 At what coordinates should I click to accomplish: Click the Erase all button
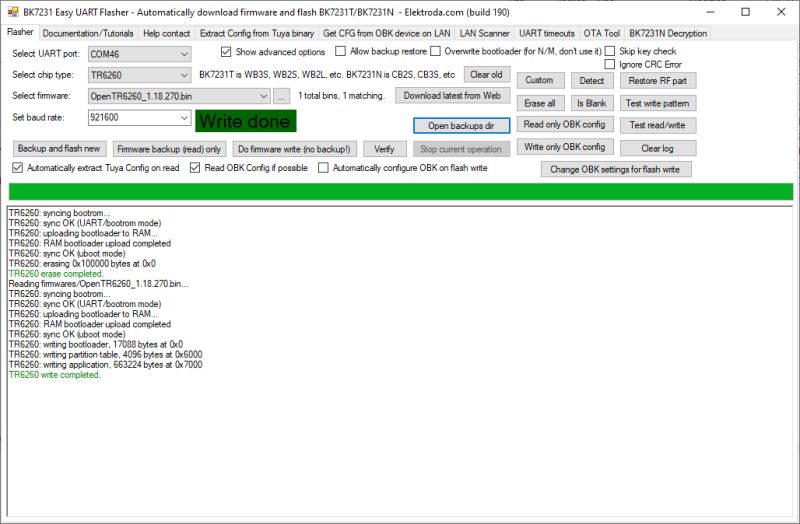click(x=540, y=103)
